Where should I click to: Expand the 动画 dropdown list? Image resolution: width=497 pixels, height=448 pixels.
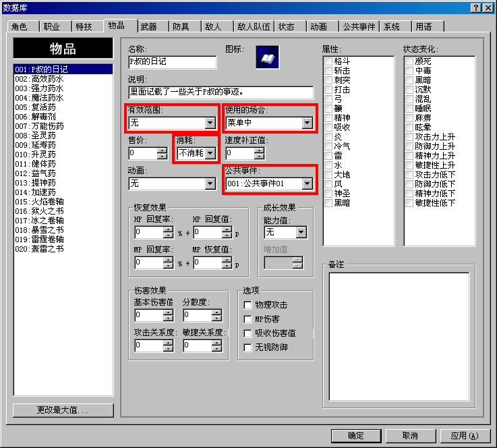coord(210,184)
